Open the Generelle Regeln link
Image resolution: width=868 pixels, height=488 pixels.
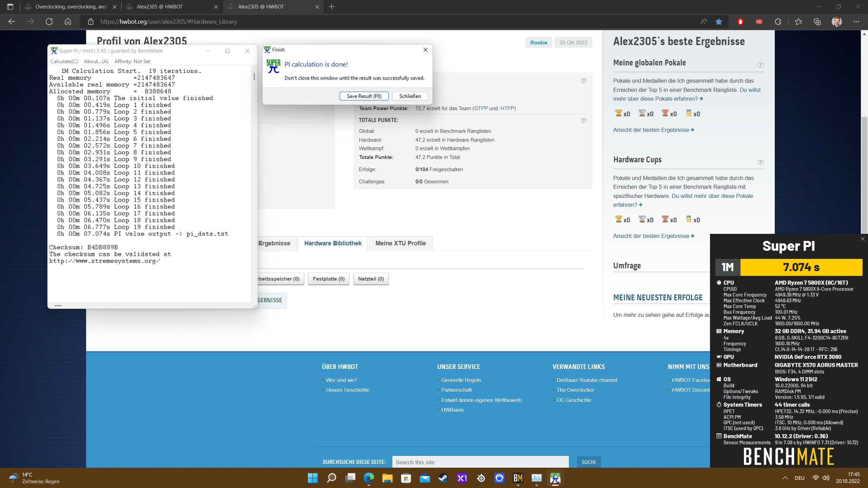[461, 380]
